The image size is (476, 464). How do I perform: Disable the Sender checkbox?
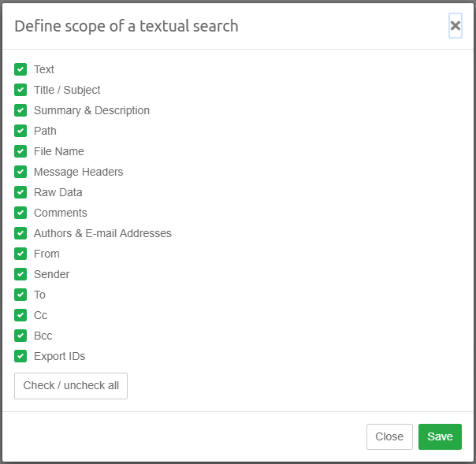tap(20, 274)
